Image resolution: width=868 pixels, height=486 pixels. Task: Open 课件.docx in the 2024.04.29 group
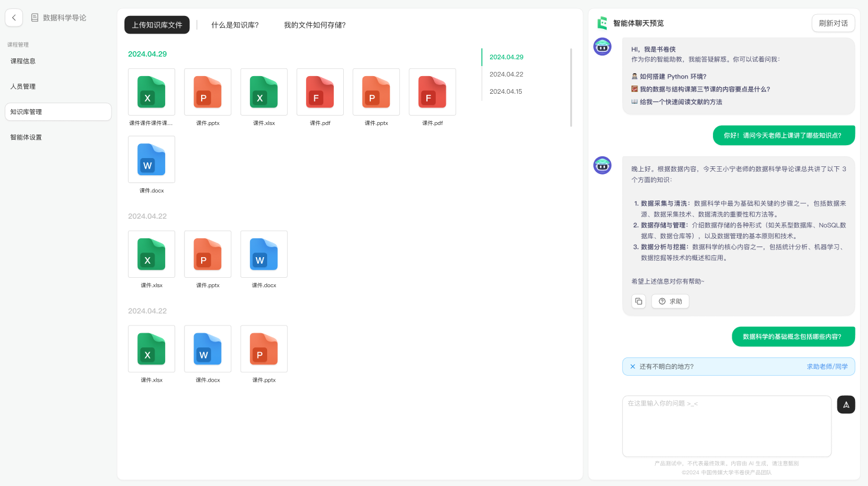coord(152,160)
